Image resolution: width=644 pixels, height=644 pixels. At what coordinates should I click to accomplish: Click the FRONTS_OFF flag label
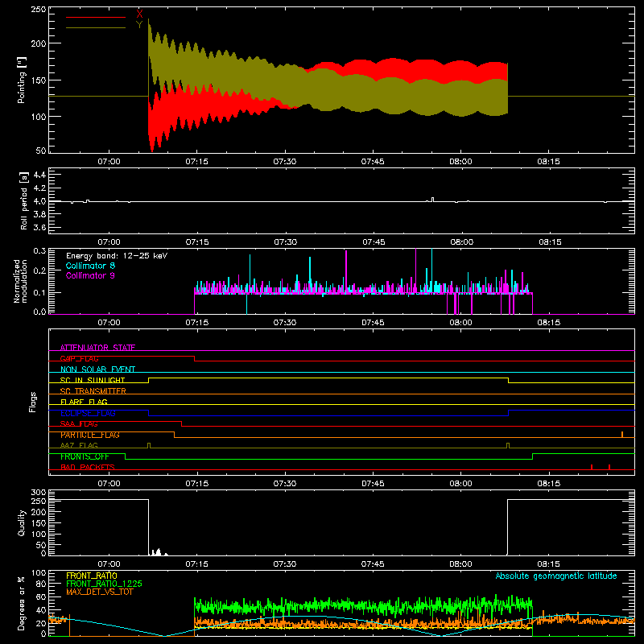pos(85,456)
